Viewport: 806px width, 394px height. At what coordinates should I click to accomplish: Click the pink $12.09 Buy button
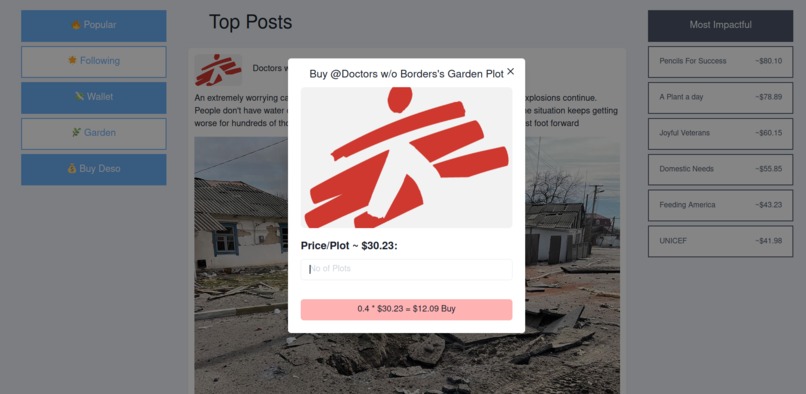[x=406, y=309]
